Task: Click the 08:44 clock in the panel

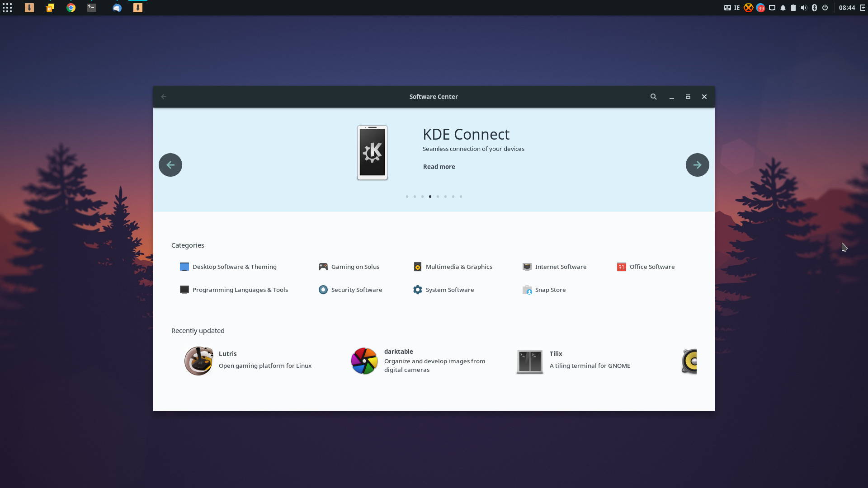Action: point(847,8)
